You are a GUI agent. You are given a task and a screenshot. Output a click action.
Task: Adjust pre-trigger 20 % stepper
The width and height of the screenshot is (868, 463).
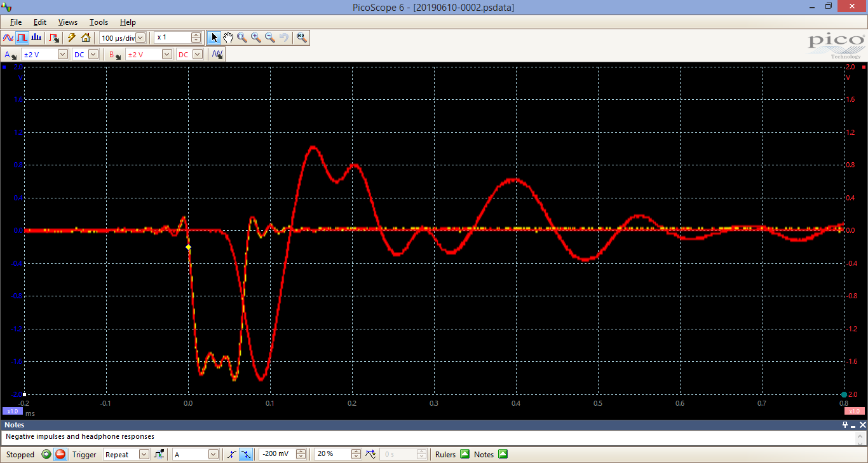tap(356, 454)
